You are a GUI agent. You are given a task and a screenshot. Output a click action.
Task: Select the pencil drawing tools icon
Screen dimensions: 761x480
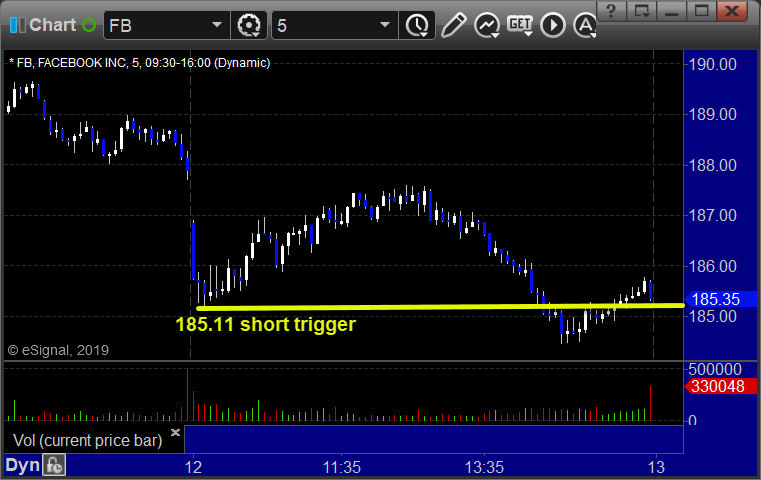(453, 25)
